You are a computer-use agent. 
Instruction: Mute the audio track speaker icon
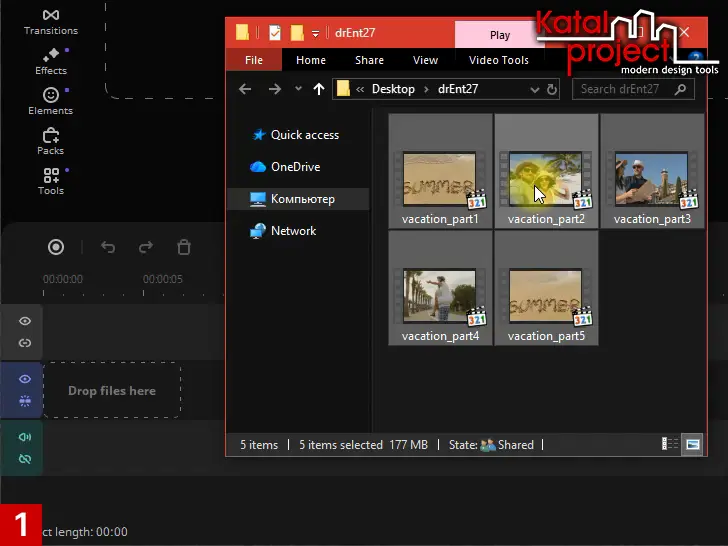click(x=25, y=437)
